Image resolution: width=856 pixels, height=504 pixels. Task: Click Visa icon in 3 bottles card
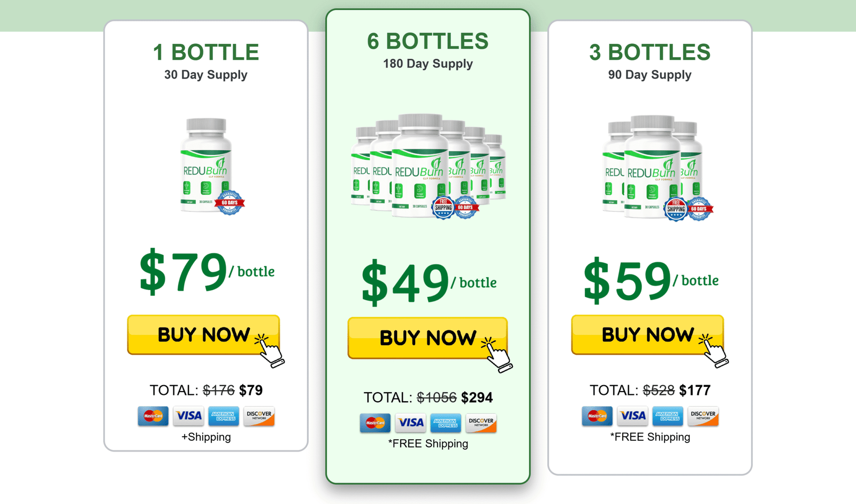point(632,416)
